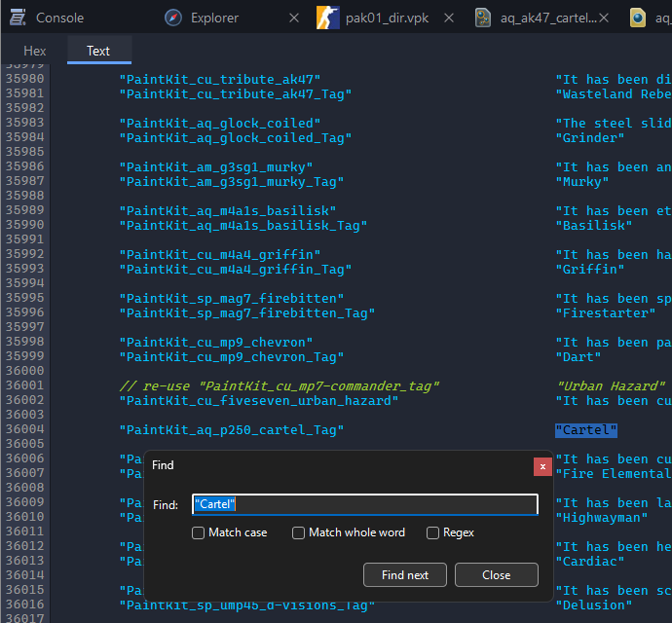Click the pak01_dir.vpk Counter-Strike icon
Screen dimensions: 672x623
coord(328,18)
